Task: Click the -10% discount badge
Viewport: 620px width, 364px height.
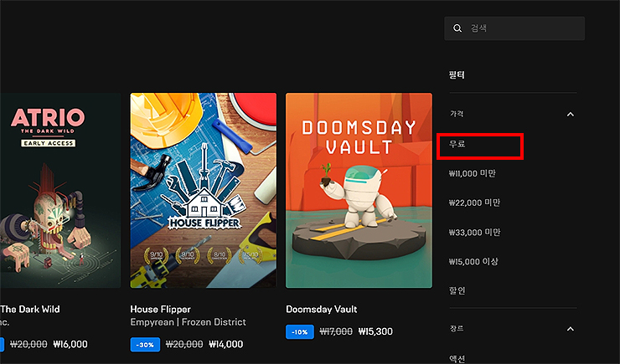Action: click(300, 332)
